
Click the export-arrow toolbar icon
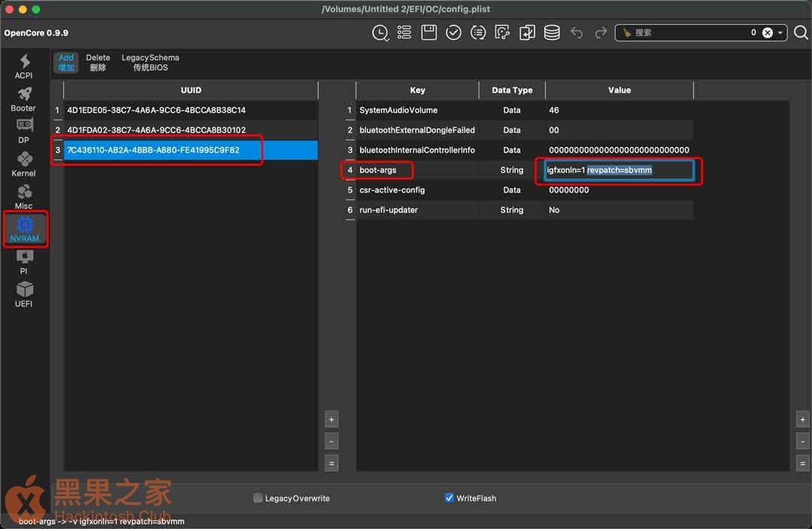tap(527, 32)
